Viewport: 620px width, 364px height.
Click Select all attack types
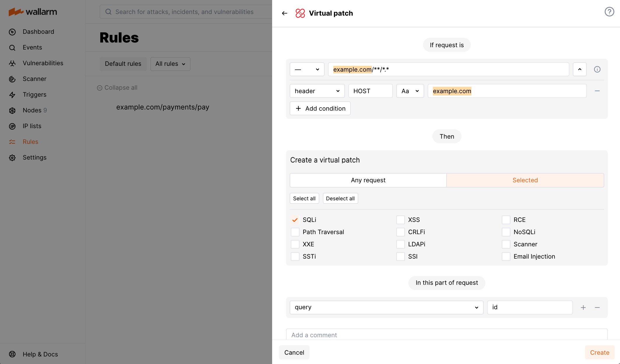304,198
